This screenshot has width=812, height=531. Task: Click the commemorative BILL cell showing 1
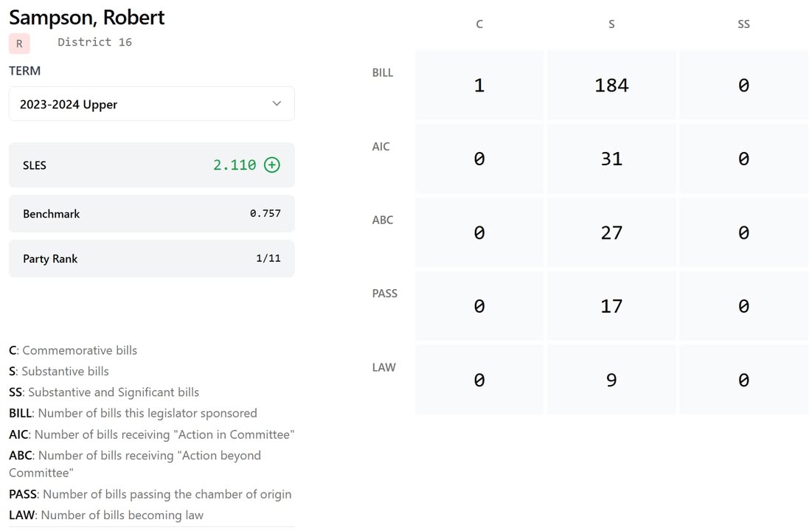pyautogui.click(x=479, y=86)
